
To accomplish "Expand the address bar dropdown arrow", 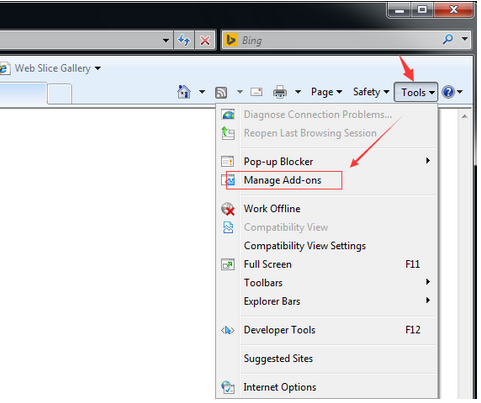I will [x=166, y=41].
